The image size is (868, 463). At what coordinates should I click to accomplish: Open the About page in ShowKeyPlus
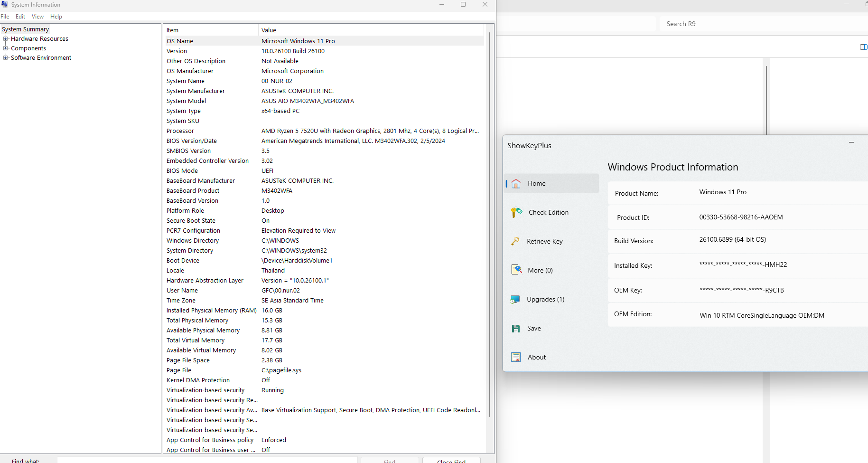point(536,357)
